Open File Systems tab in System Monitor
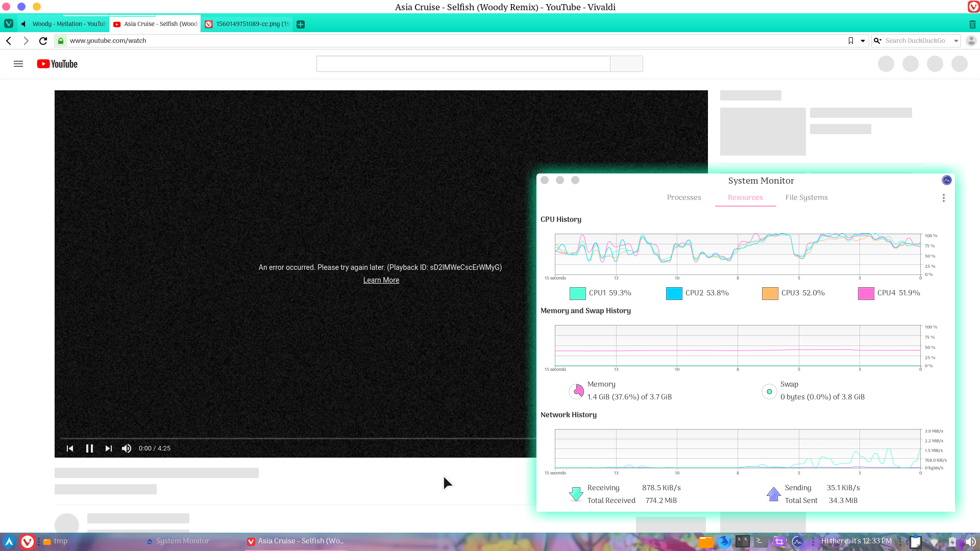Screen dimensions: 980x551 [x=806, y=197]
